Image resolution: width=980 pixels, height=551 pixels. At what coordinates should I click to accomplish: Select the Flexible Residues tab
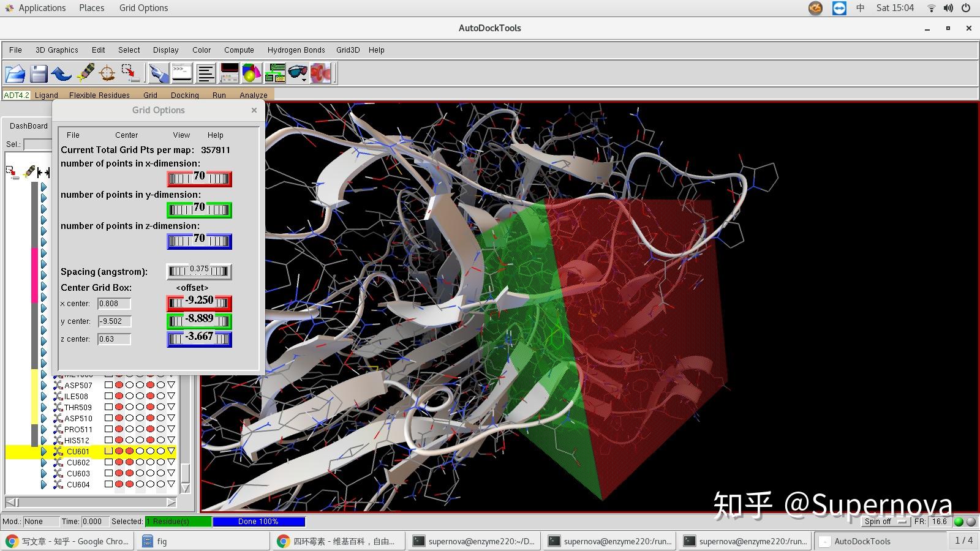tap(99, 95)
